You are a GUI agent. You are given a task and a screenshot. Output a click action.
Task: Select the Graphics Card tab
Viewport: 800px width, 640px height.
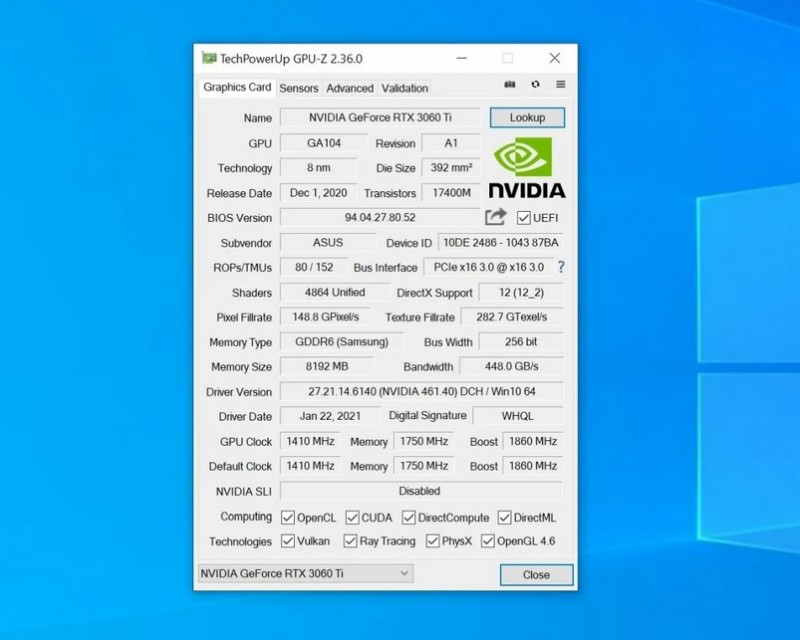(x=237, y=87)
